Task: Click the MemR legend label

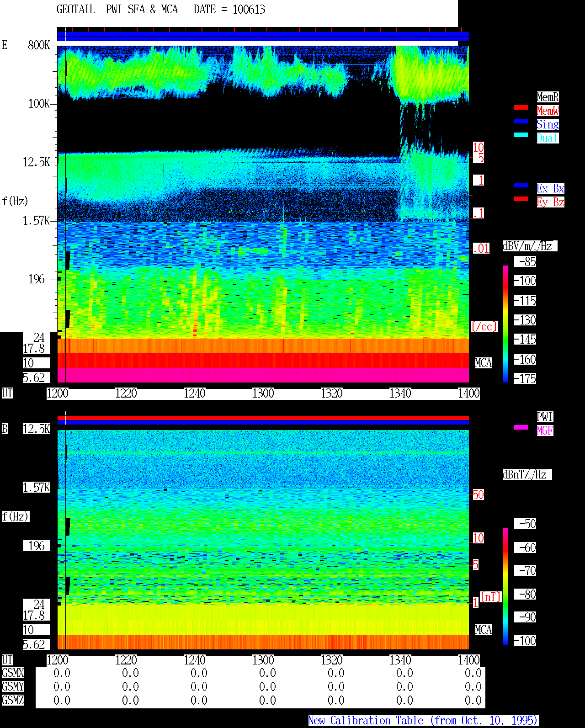Action: tap(548, 97)
